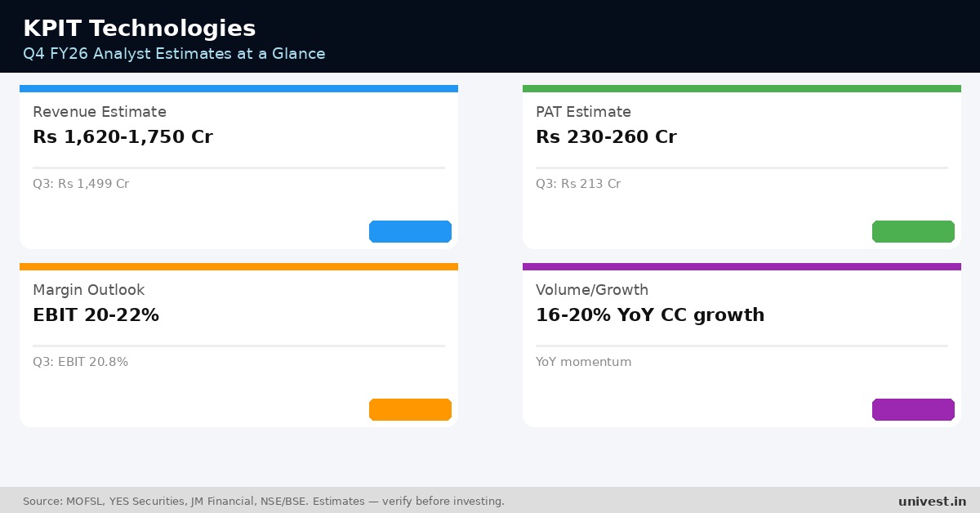Click the Rs 1,620-1,750 Cr value
The width and height of the screenshot is (980, 513).
(122, 137)
